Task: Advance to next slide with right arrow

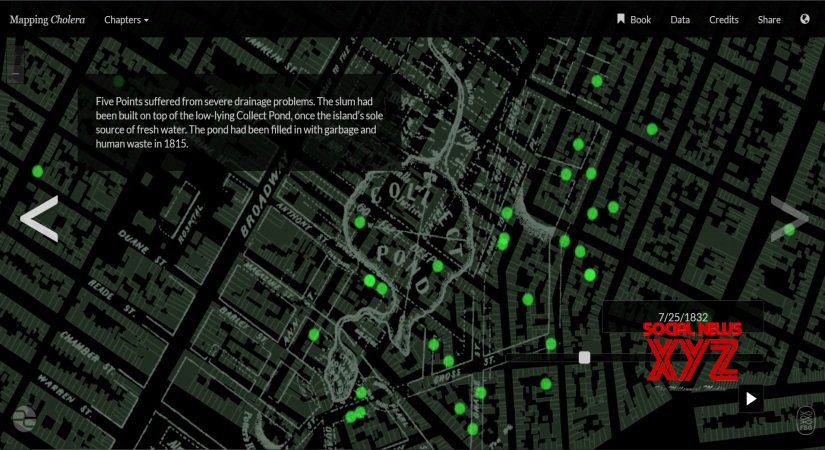Action: click(789, 218)
